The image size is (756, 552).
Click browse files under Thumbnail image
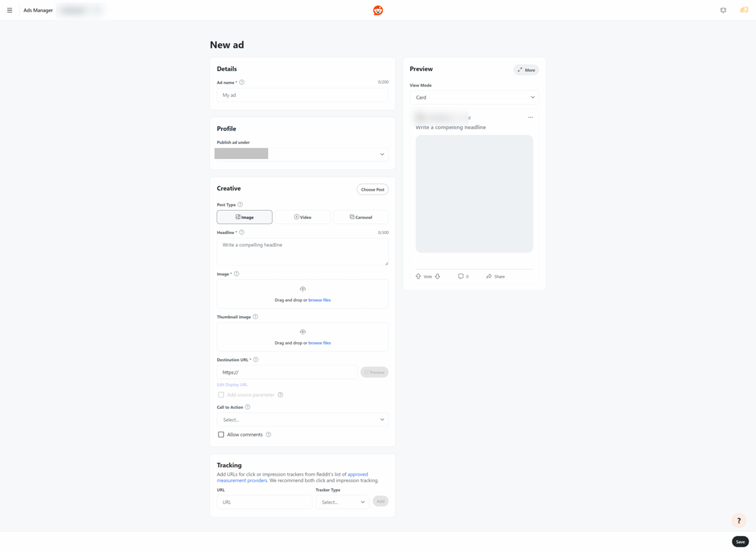(320, 343)
